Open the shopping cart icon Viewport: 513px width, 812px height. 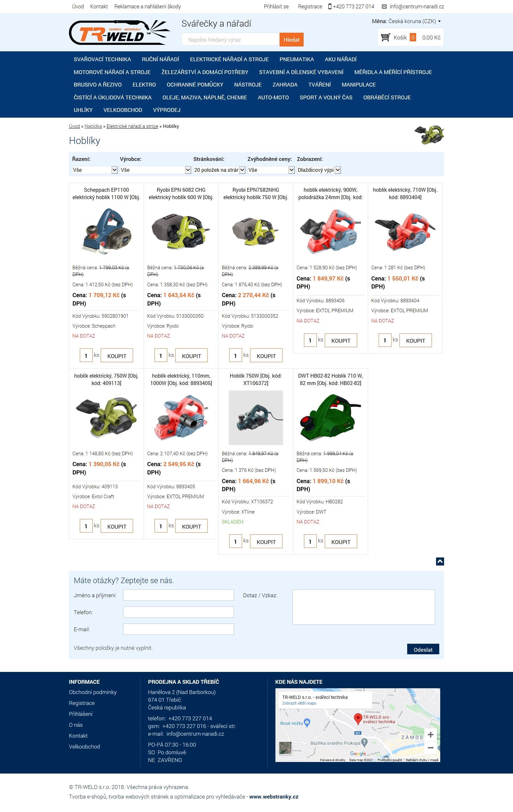coord(385,38)
